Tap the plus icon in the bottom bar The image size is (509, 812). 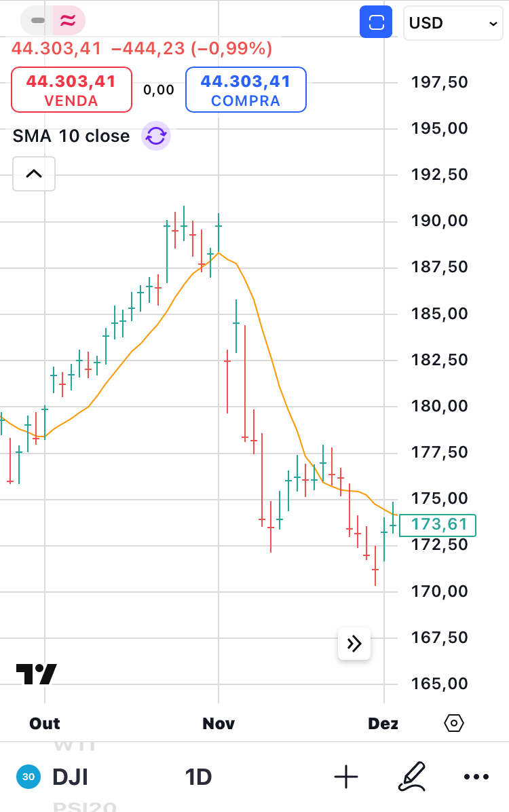coord(346,777)
